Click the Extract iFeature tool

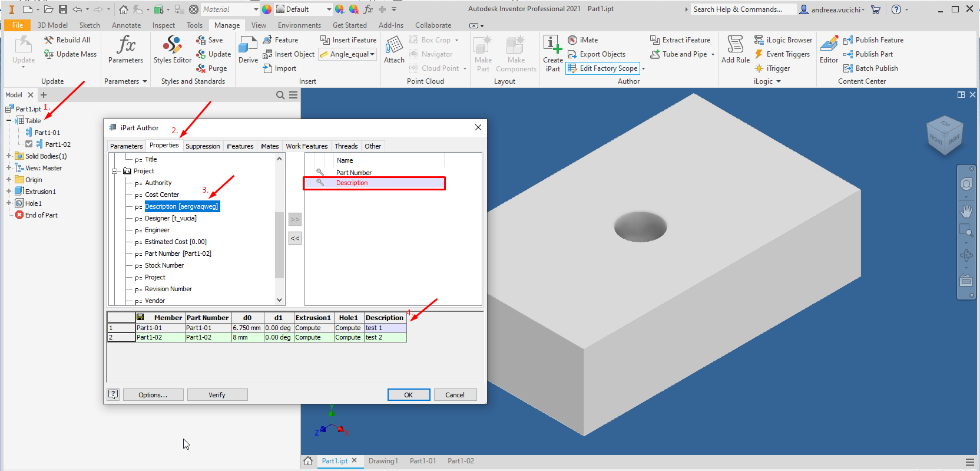680,40
